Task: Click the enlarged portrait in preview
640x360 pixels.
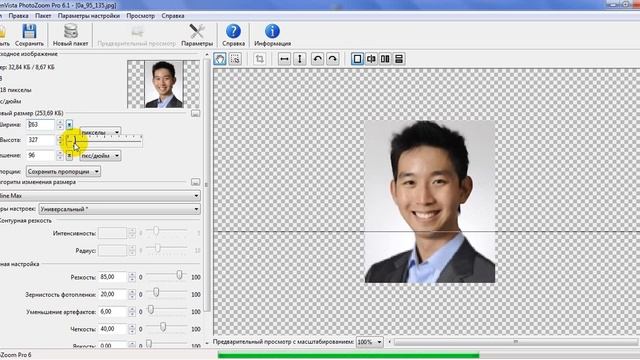Action: [430, 202]
